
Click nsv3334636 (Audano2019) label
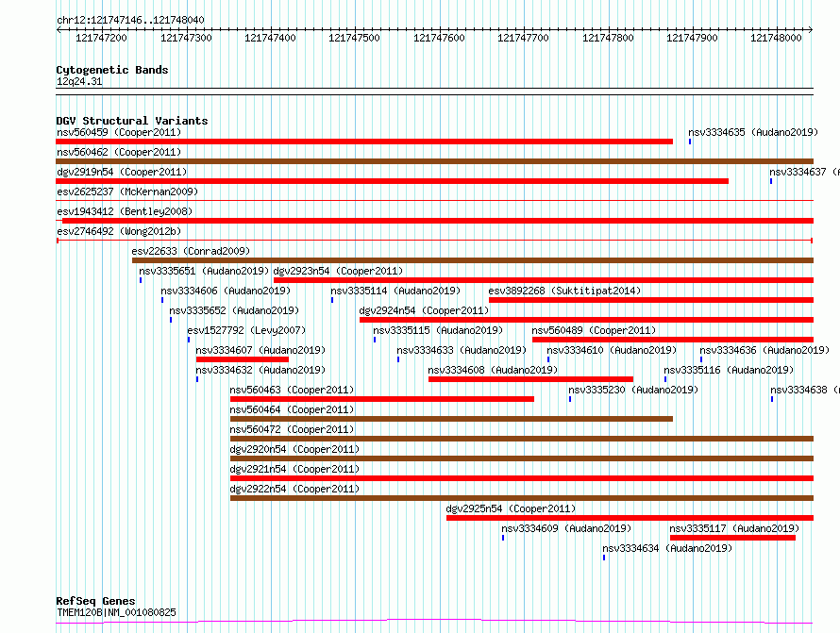coord(764,350)
